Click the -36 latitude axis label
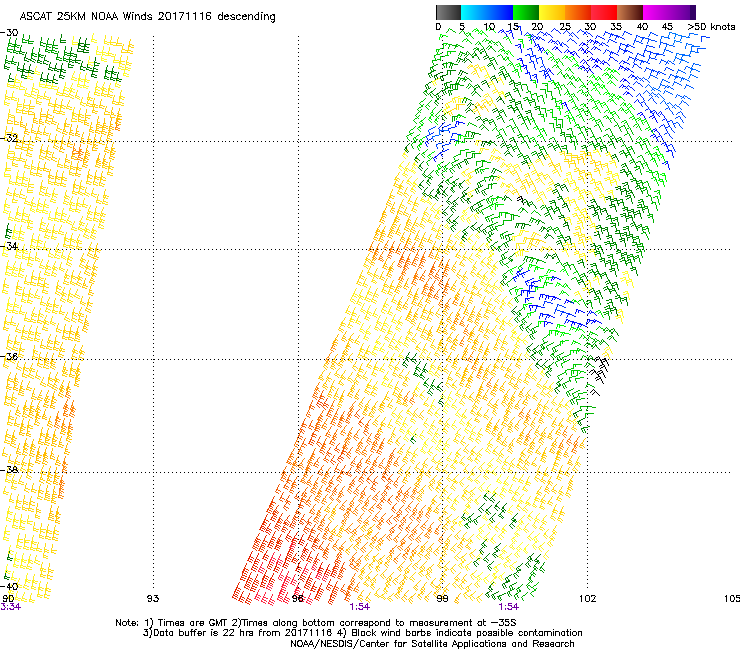740x650 pixels. coord(9,356)
